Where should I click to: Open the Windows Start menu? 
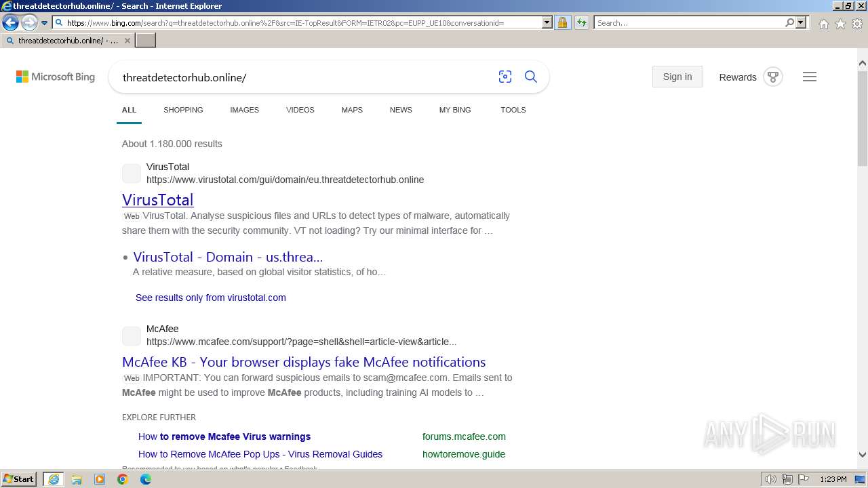click(19, 479)
